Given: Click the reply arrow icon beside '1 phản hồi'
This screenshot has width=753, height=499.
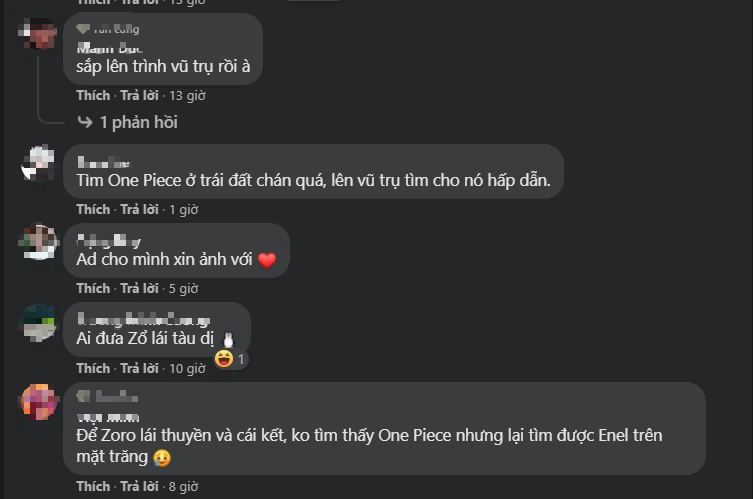Looking at the screenshot, I should (x=85, y=122).
